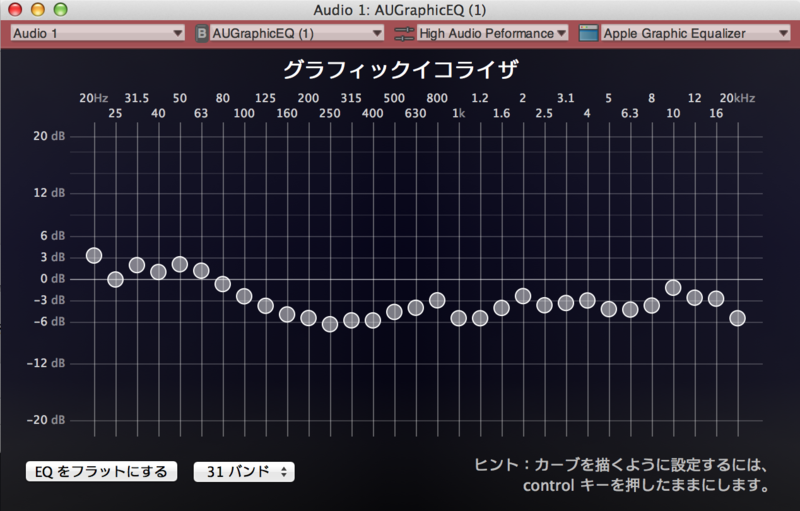Click the 630 Hz band slider knob

[x=415, y=308]
